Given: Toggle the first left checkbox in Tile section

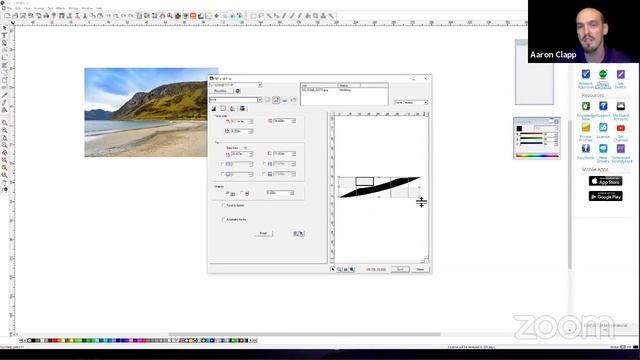Looking at the screenshot, I should (x=222, y=164).
